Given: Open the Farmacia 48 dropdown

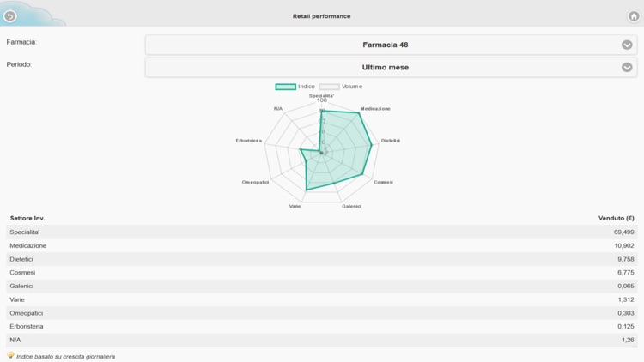Looking at the screenshot, I should tap(391, 45).
